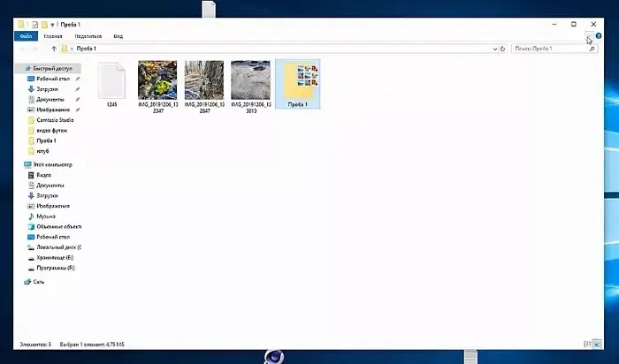The width and height of the screenshot is (619, 364).
Task: Click the pin icon beside Документы
Action: (x=78, y=99)
